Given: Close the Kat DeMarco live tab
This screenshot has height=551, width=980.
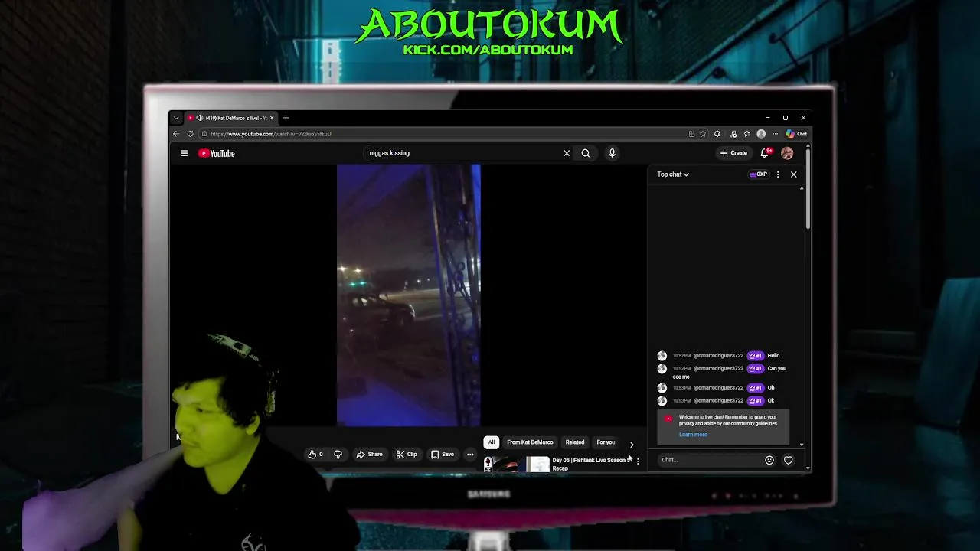Looking at the screenshot, I should tap(271, 118).
